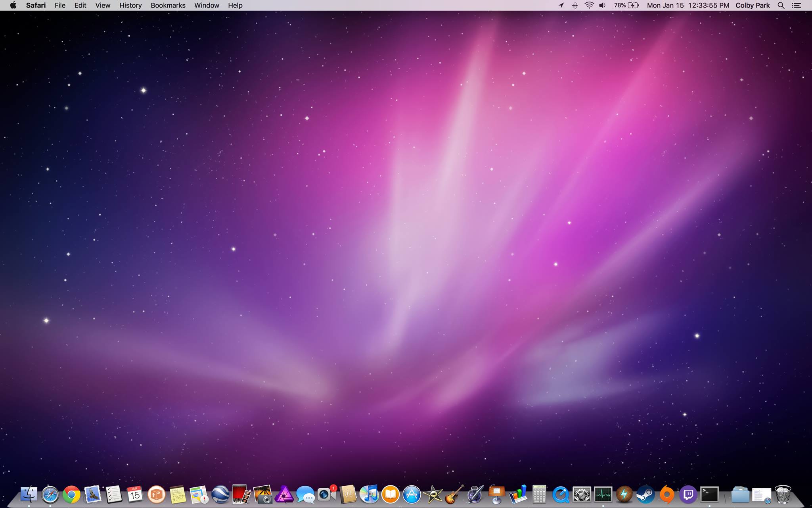The height and width of the screenshot is (508, 812).
Task: Open Google Chrome from the dock
Action: (71, 495)
